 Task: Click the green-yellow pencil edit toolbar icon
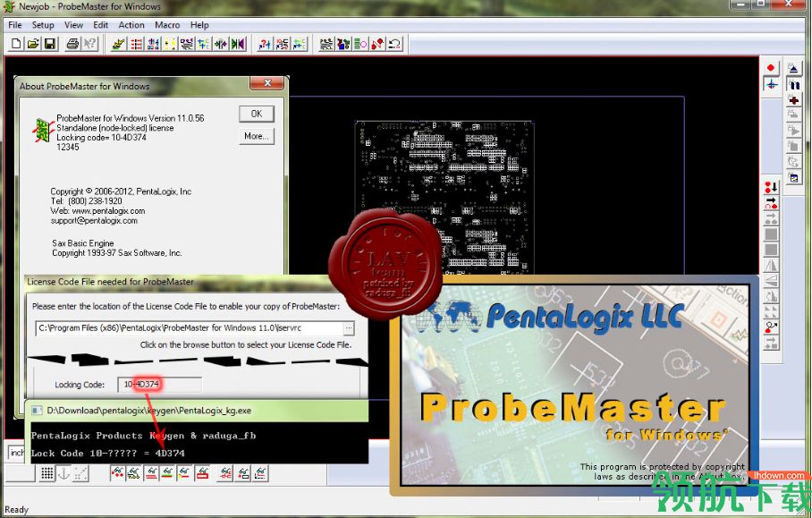119,44
